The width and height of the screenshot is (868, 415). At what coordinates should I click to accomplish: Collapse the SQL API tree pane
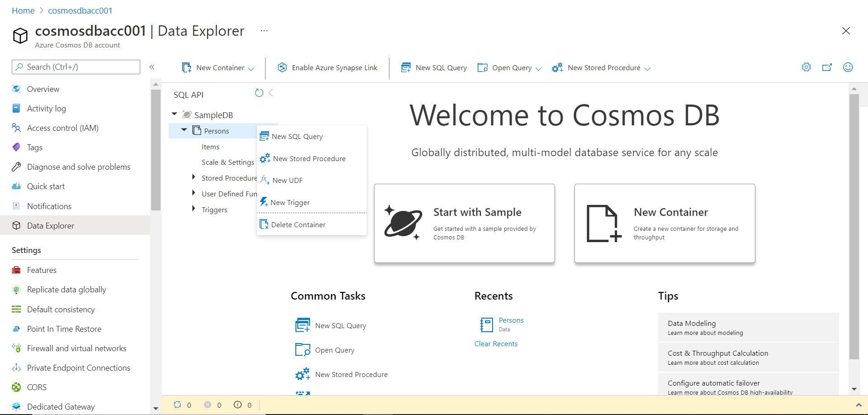(270, 93)
